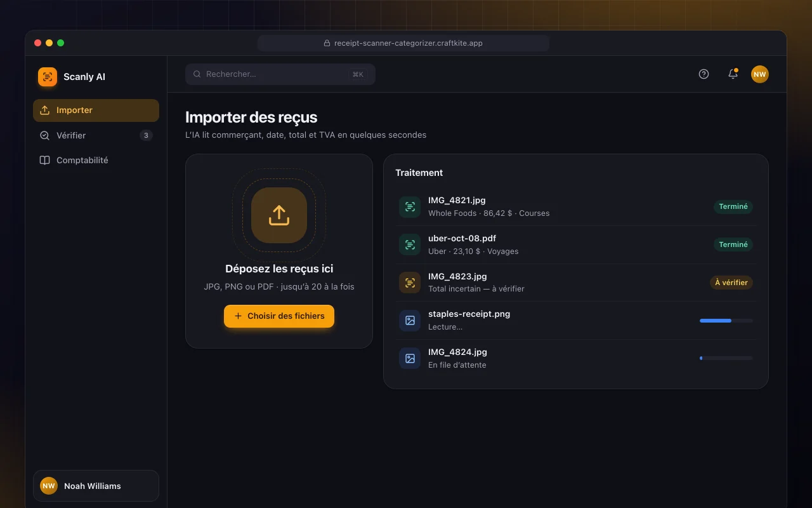Click the Vérifier badge showing 3
The width and height of the screenshot is (812, 508).
[146, 135]
